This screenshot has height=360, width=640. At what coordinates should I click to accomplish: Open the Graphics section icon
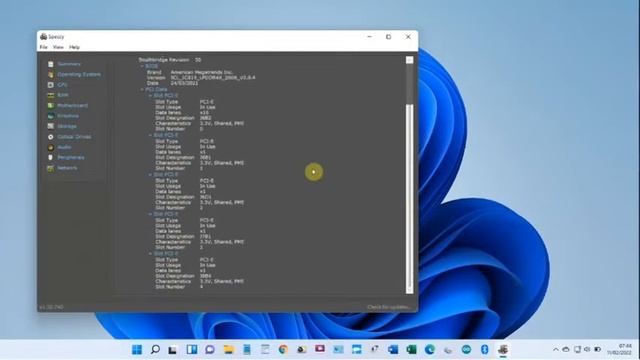pyautogui.click(x=51, y=116)
